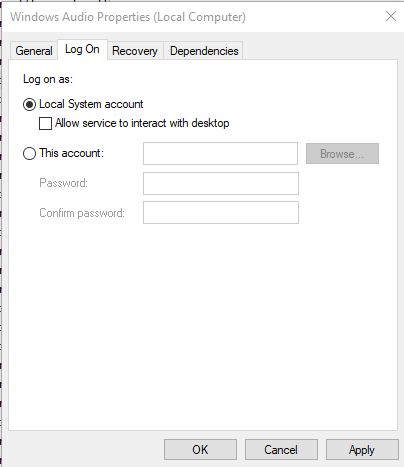Click the Confirm password: label text
404x467 pixels.
point(82,213)
